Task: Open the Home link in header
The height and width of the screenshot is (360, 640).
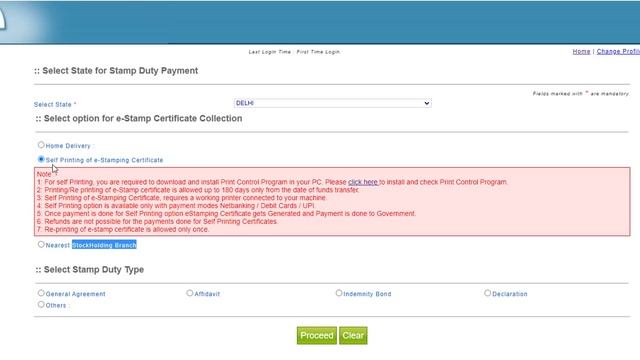Action: coord(581,51)
